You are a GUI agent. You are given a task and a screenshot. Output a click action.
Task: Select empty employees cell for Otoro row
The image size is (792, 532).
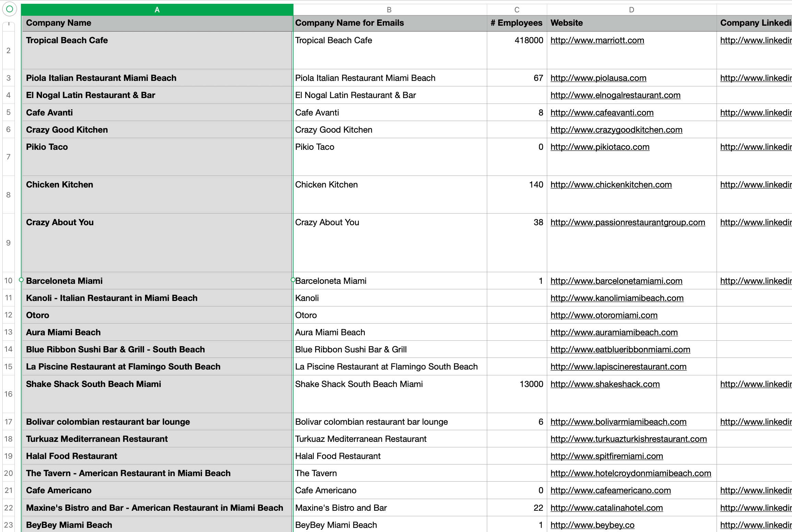click(x=516, y=315)
